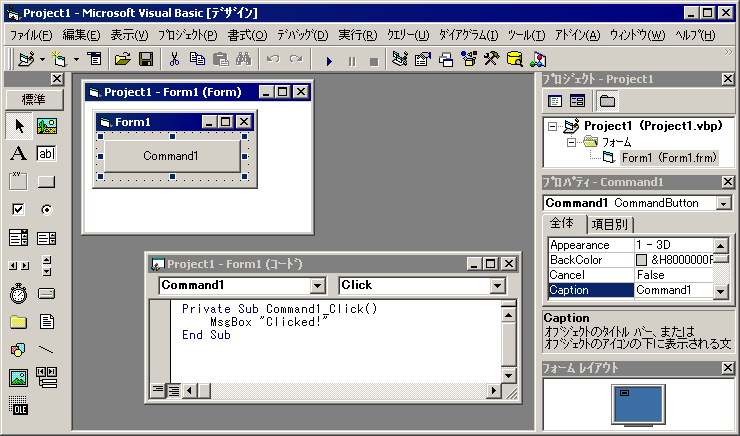Start the program with the Run button
The height and width of the screenshot is (436, 740).
point(329,61)
